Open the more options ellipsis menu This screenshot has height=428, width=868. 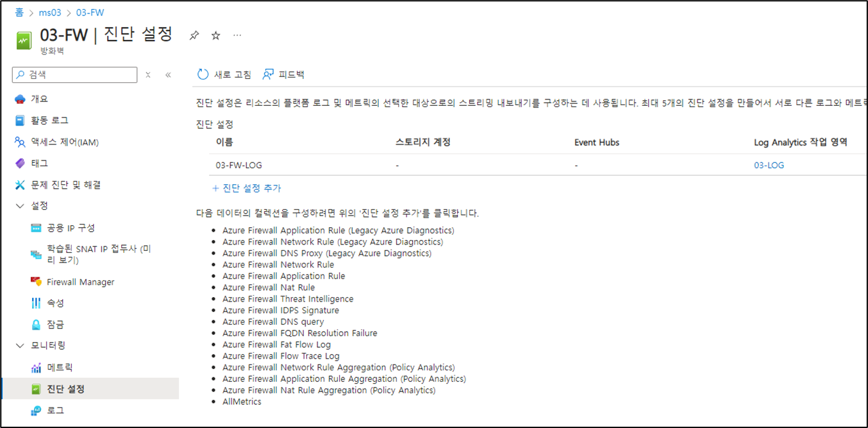coord(237,35)
